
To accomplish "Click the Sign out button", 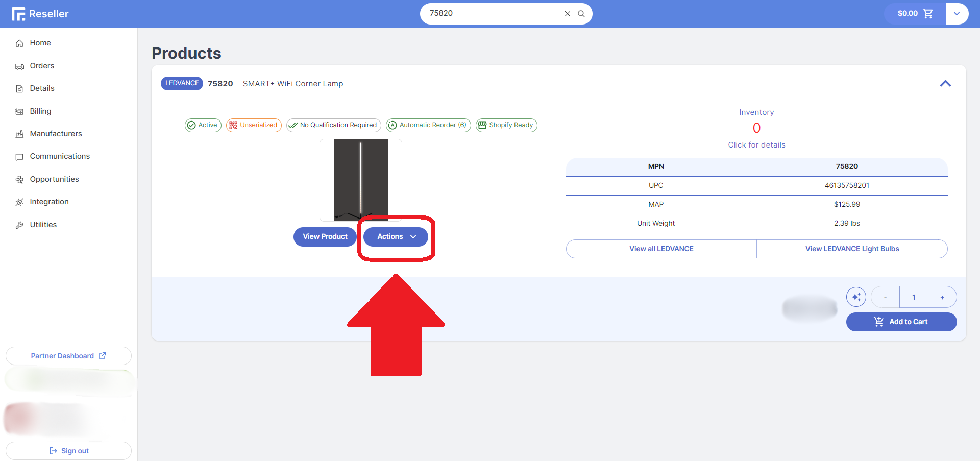I will point(68,451).
